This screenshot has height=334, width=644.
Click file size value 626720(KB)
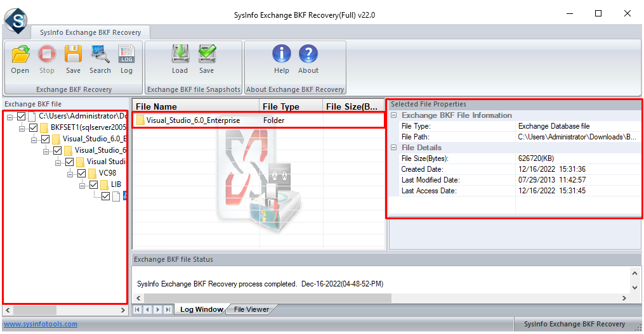pyautogui.click(x=536, y=158)
